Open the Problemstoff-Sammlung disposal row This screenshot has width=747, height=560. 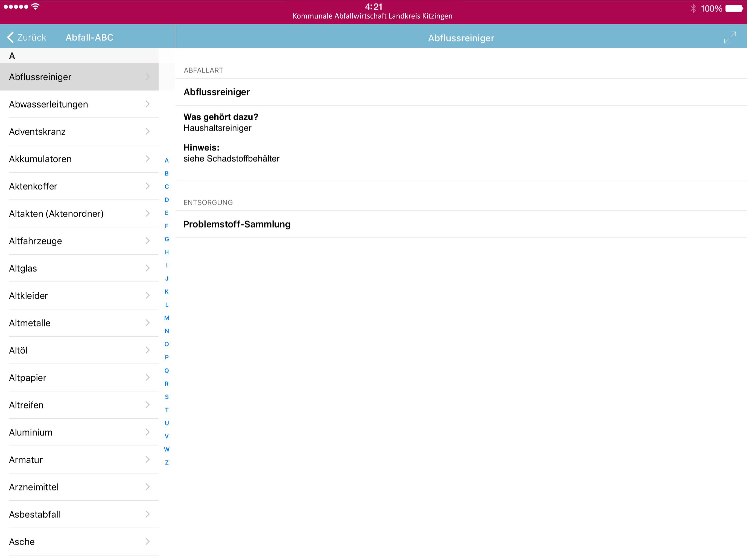(461, 224)
